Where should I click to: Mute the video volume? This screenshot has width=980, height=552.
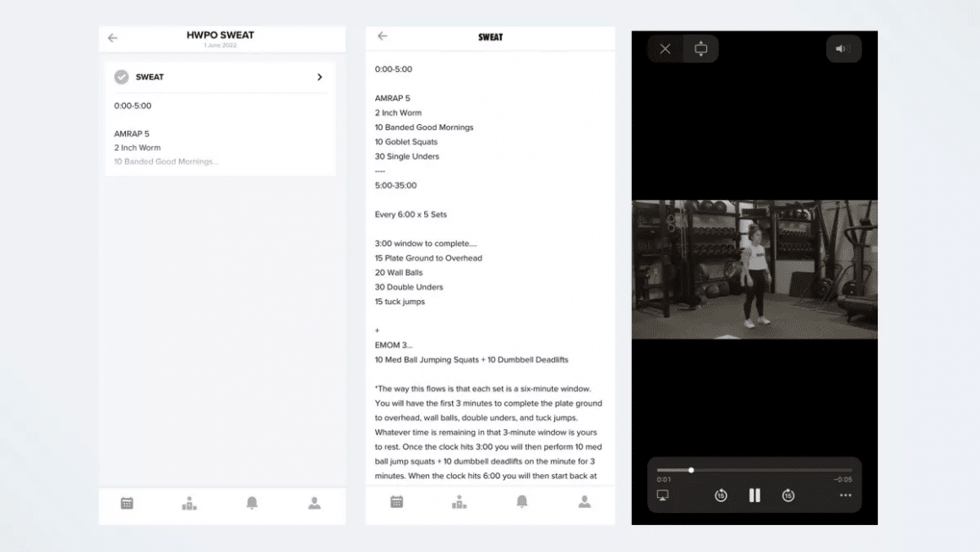pos(842,49)
